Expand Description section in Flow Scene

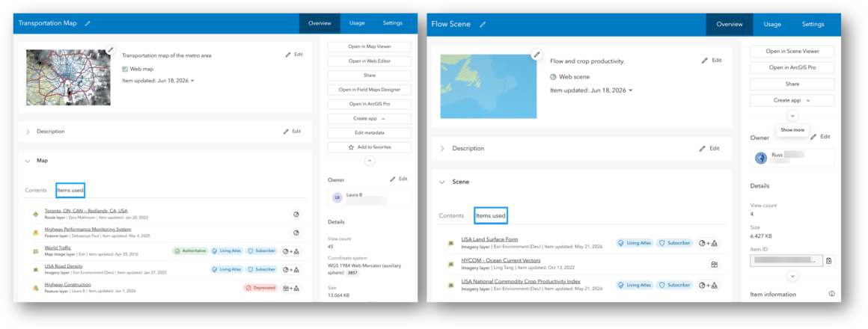pos(441,149)
